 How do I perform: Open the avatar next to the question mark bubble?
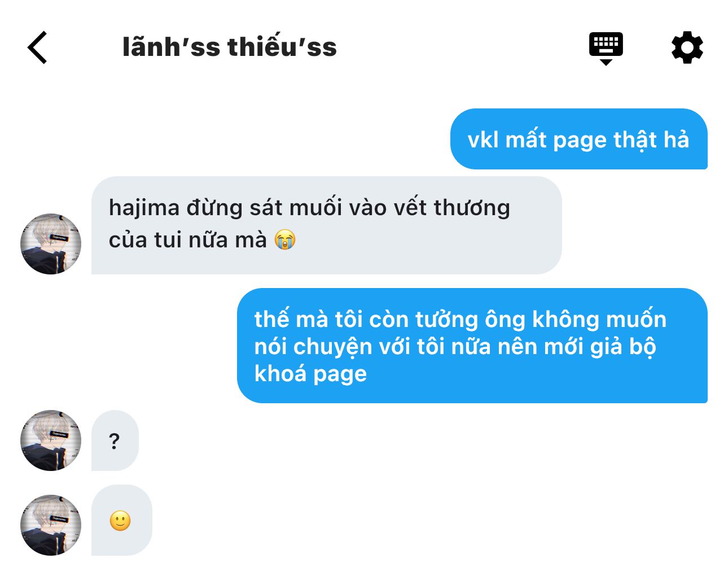tap(51, 440)
